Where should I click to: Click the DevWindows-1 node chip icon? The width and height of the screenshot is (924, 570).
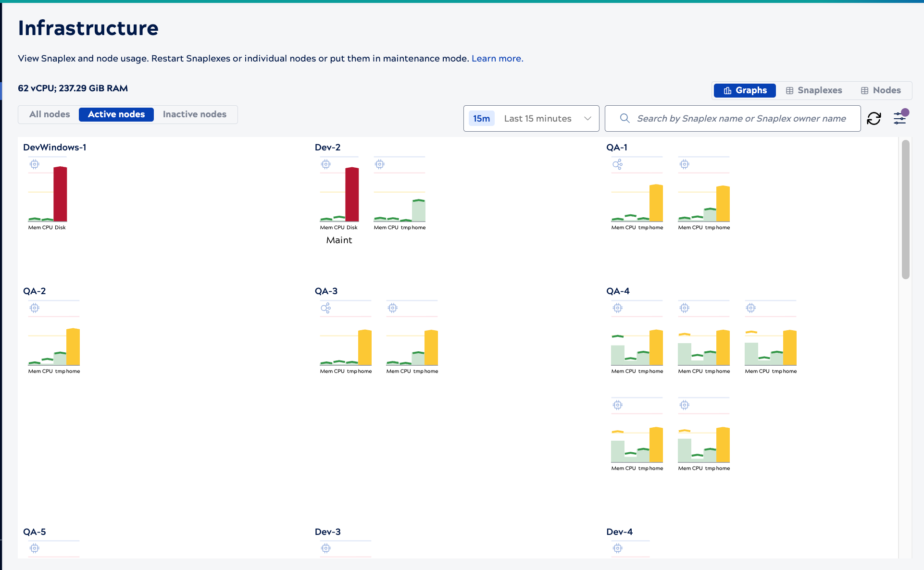point(35,164)
